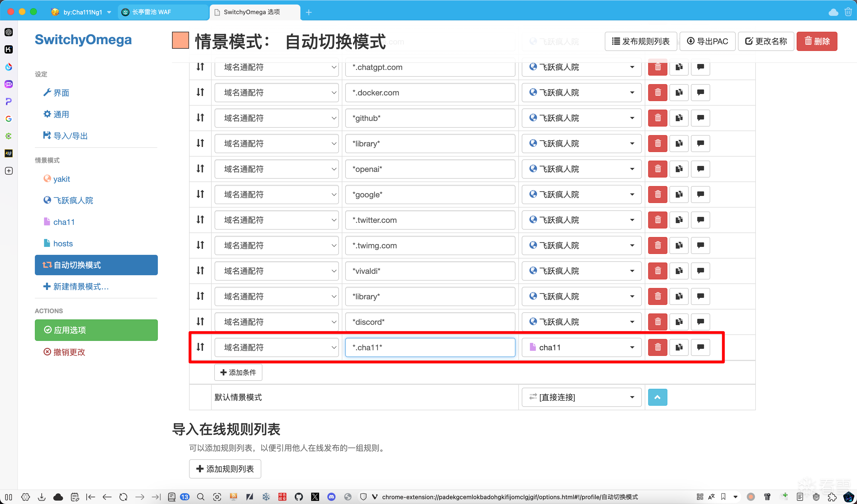Image resolution: width=857 pixels, height=504 pixels.
Task: Open comment for the *discord* rule
Action: pos(700,322)
